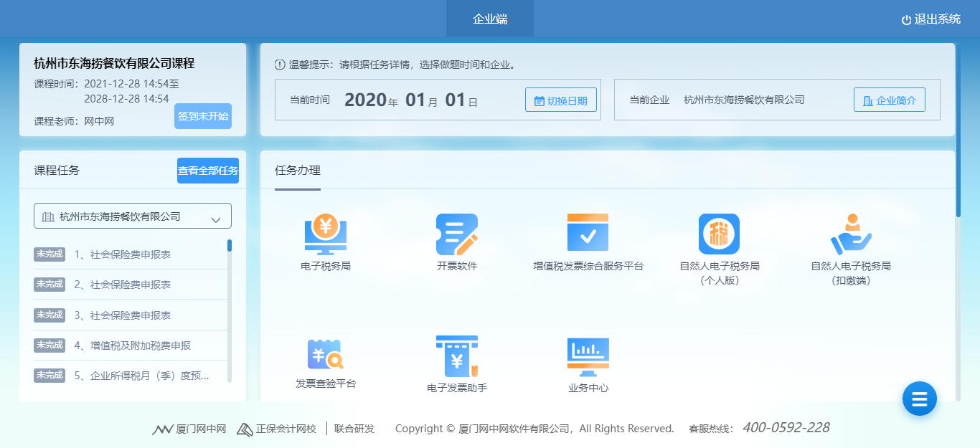Click the 切换日期 button
The height and width of the screenshot is (448, 980).
[x=561, y=100]
